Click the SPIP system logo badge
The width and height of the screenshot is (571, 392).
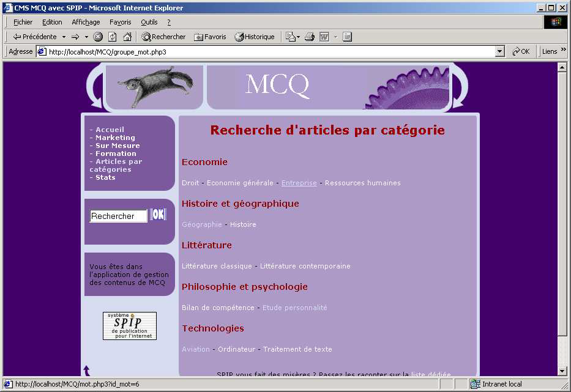130,326
